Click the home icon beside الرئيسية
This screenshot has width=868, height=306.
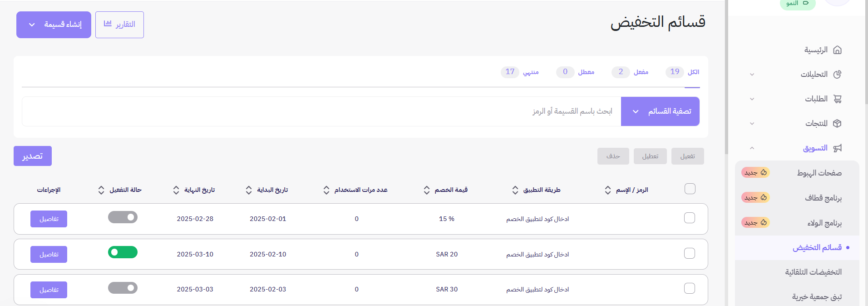[x=838, y=50]
